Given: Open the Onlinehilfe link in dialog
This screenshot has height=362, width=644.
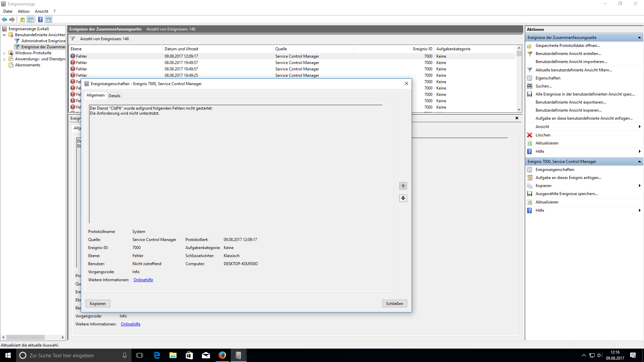Looking at the screenshot, I should (143, 280).
